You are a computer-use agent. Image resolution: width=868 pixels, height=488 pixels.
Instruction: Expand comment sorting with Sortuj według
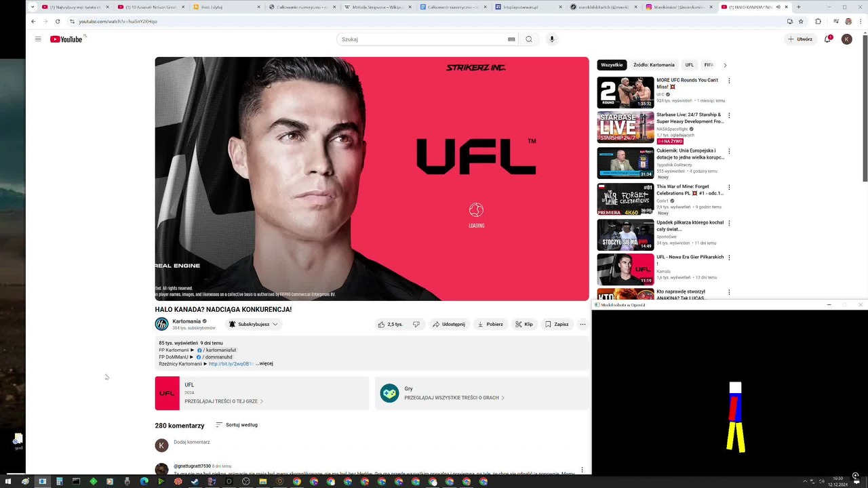point(237,425)
